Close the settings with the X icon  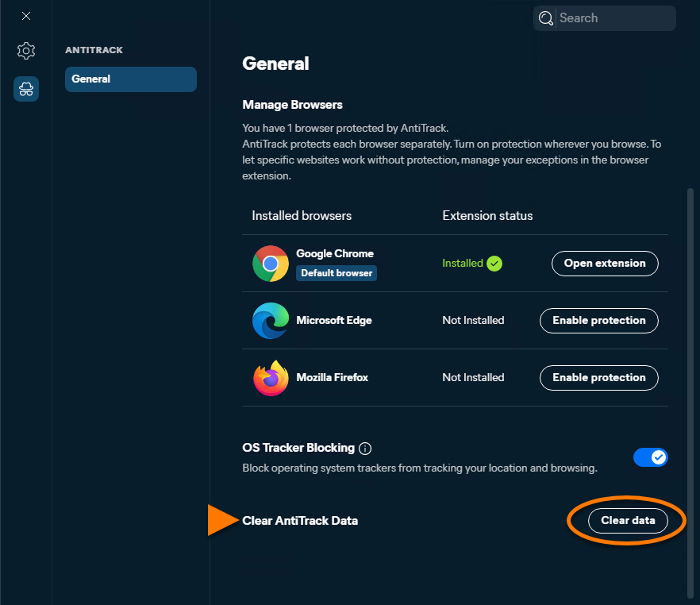point(26,16)
